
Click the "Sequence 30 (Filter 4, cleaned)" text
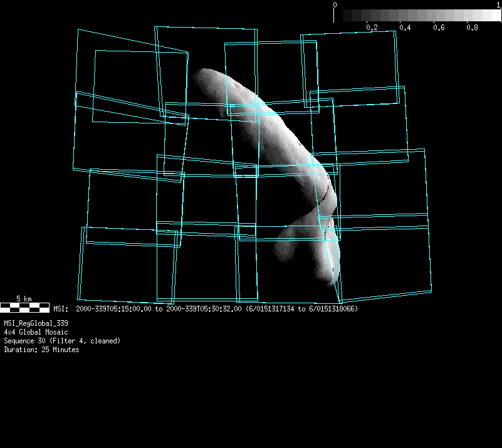click(62, 341)
